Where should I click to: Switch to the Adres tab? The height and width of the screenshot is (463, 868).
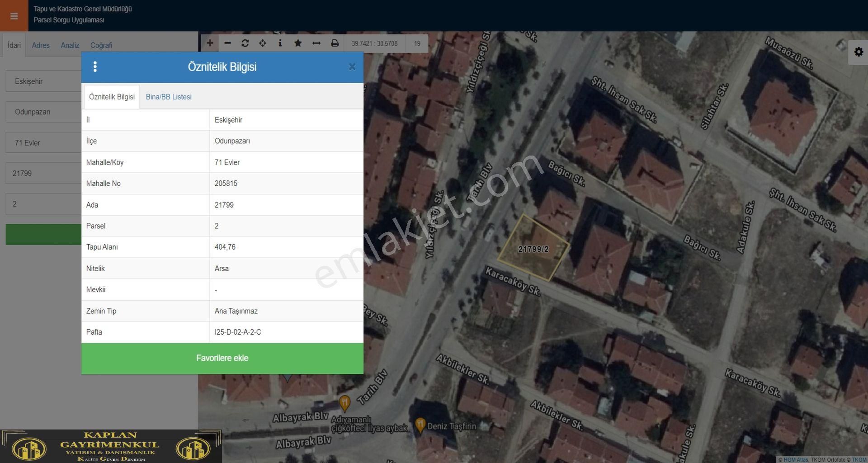click(41, 45)
